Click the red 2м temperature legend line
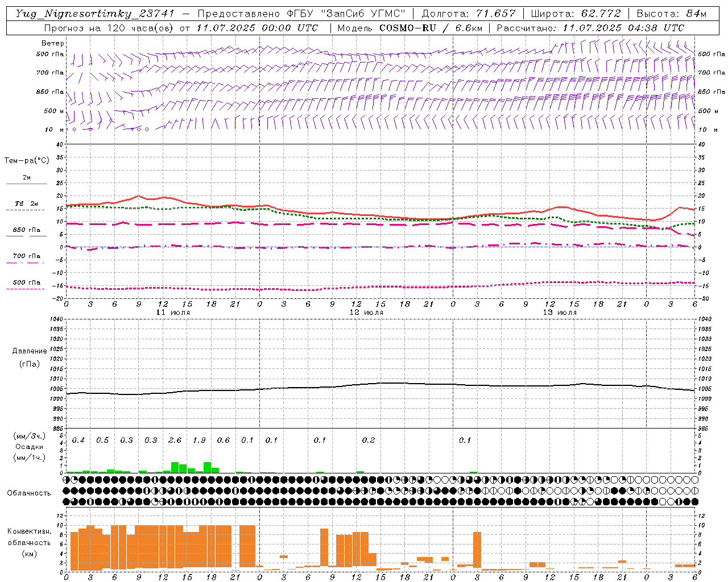This screenshot has width=728, height=582. [x=26, y=184]
